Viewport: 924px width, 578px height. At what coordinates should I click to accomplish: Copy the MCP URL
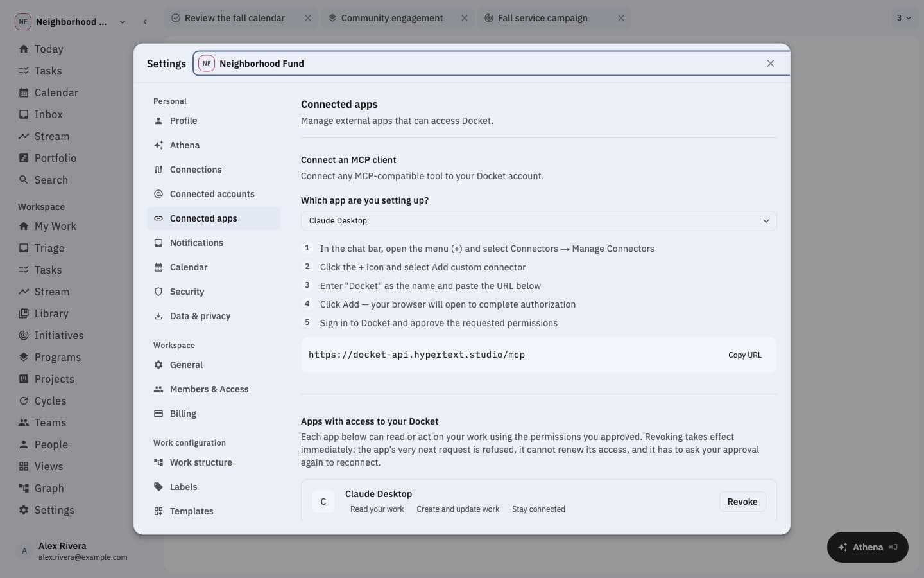(x=744, y=355)
